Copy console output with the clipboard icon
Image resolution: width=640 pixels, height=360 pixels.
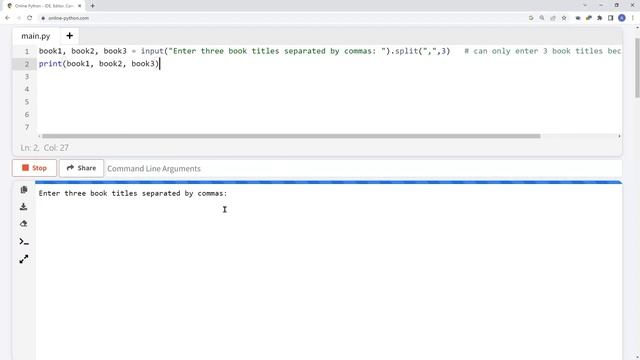click(24, 190)
